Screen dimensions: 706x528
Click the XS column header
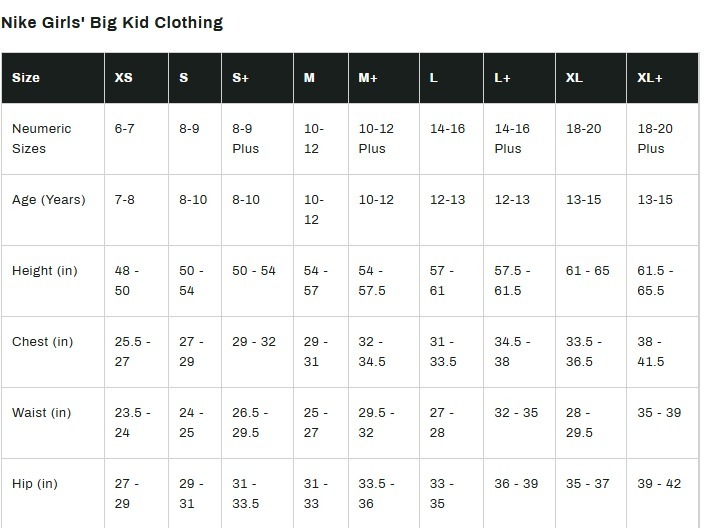coord(123,78)
